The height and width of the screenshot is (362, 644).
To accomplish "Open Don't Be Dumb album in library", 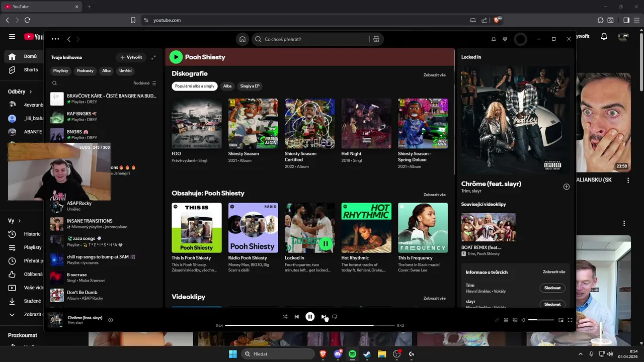I will (x=105, y=295).
